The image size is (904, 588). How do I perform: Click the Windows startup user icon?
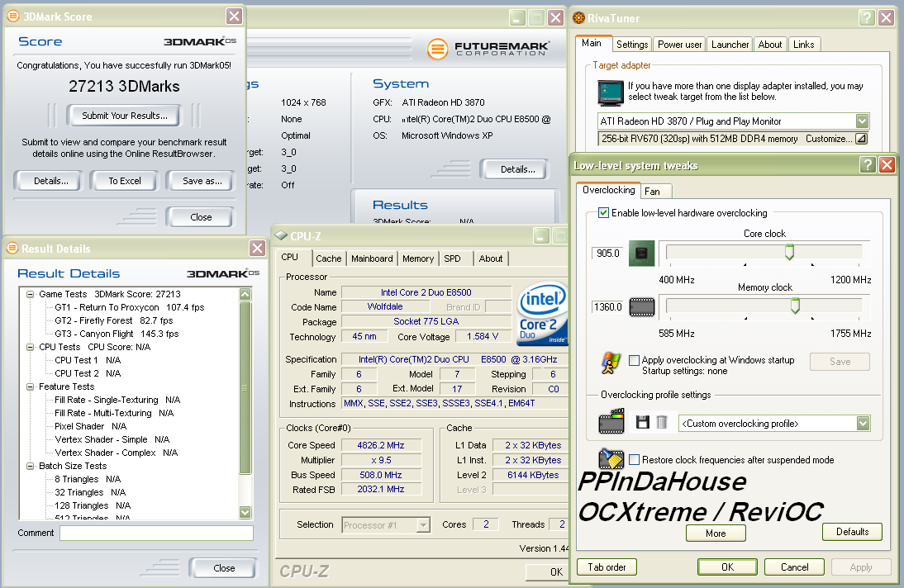611,363
